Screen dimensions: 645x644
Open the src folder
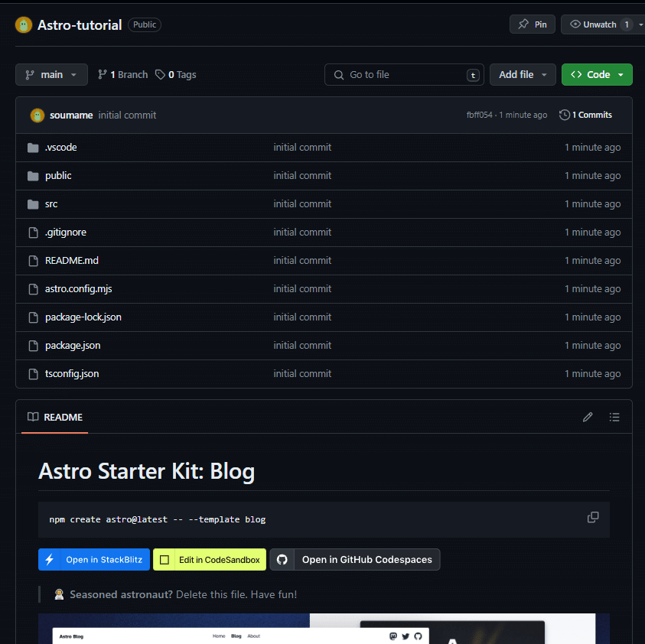click(x=51, y=204)
